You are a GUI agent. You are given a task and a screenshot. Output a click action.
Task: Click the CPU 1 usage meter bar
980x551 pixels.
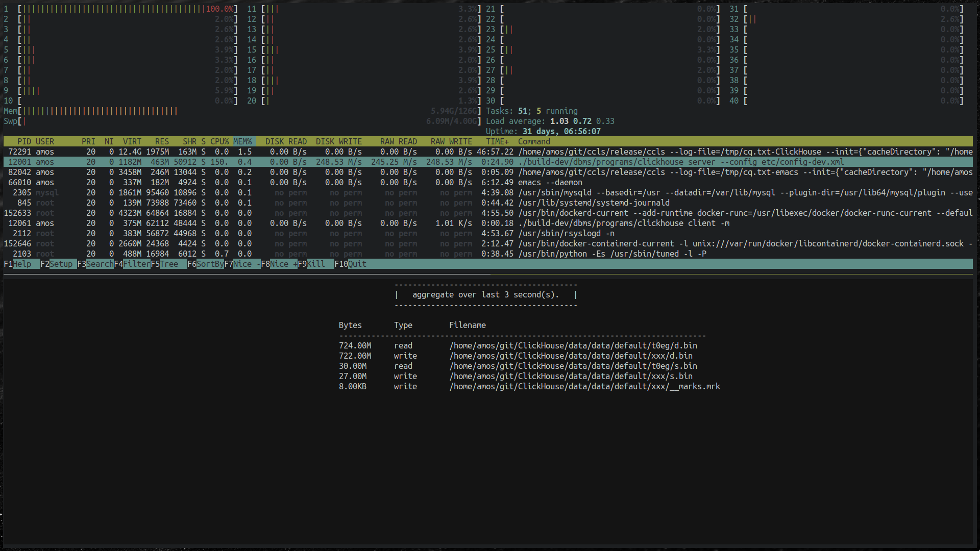point(128,9)
